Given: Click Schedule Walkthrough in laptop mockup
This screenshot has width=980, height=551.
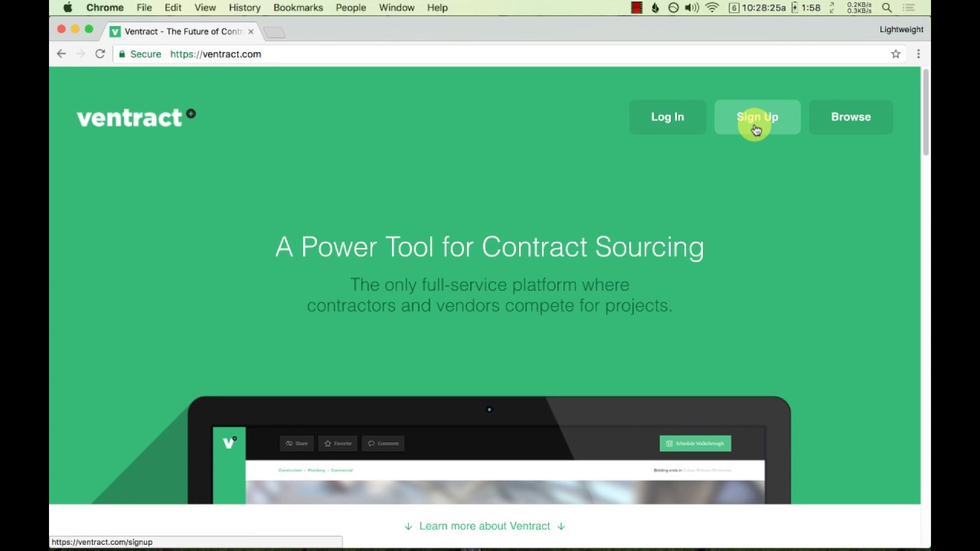Looking at the screenshot, I should 695,443.
